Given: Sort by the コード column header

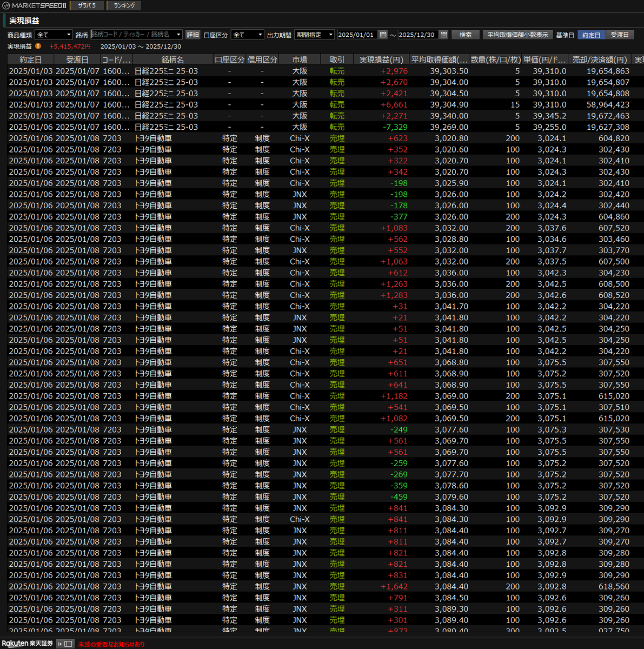Looking at the screenshot, I should [x=116, y=59].
